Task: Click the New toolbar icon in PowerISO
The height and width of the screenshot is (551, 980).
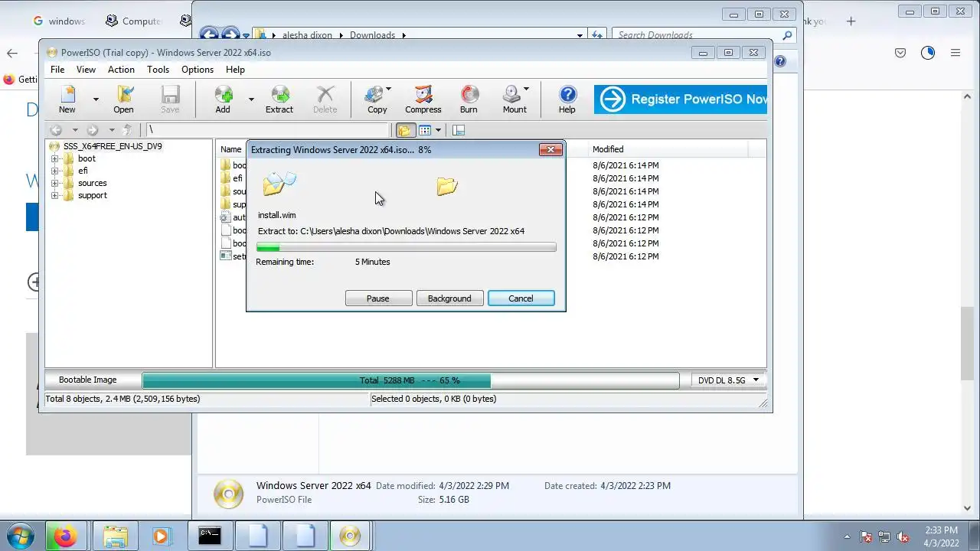Action: [x=67, y=99]
